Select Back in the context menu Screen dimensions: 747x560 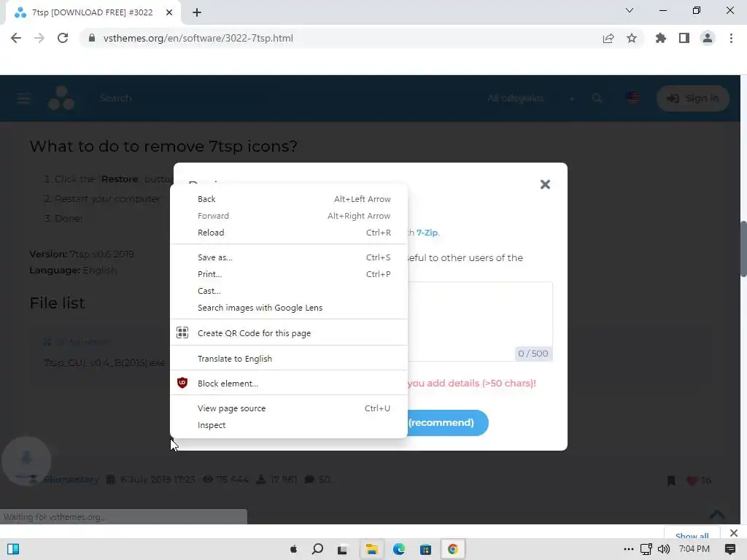pos(289,199)
